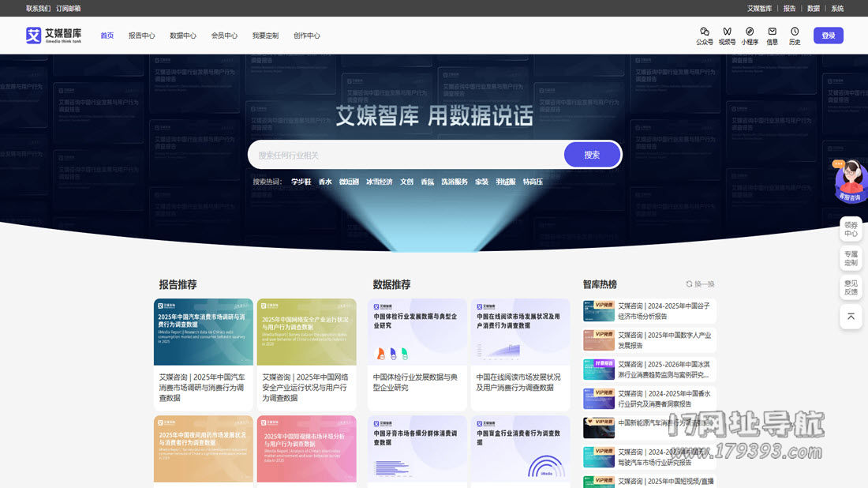This screenshot has width=868, height=488.
Task: Refresh the hot list with 换一换
Action: pos(700,284)
